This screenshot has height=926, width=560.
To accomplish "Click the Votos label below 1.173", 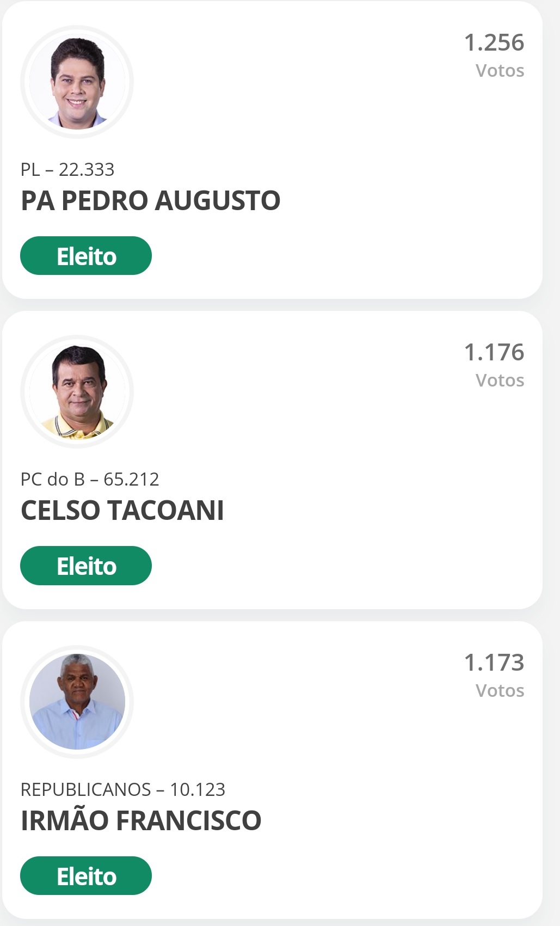I will pos(500,691).
